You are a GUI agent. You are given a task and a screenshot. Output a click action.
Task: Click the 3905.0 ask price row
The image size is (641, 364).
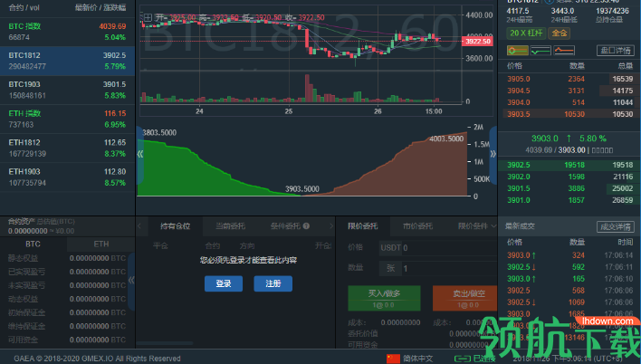click(569, 79)
